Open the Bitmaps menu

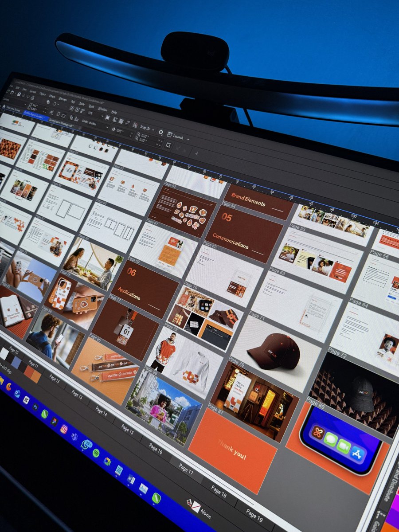63,99
